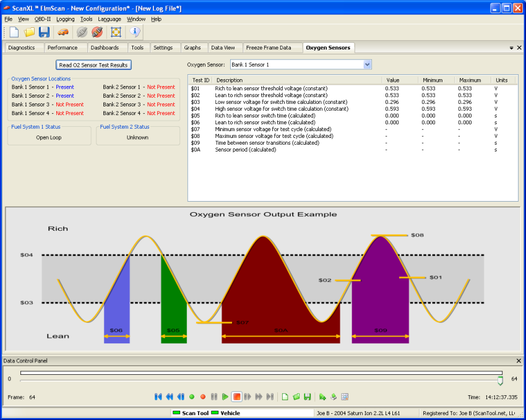Click the New configuration toolbar icon
The height and width of the screenshot is (420, 526).
14,32
